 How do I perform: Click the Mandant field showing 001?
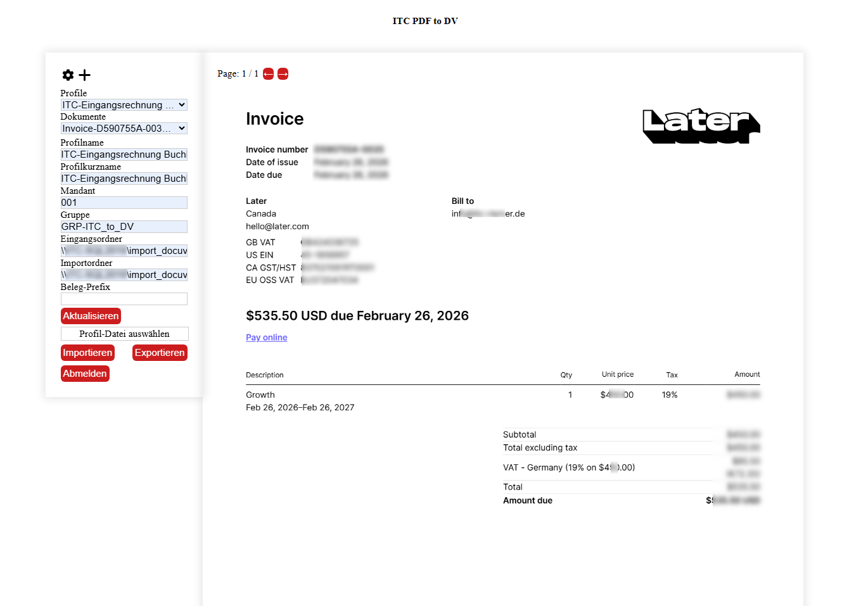pos(124,202)
